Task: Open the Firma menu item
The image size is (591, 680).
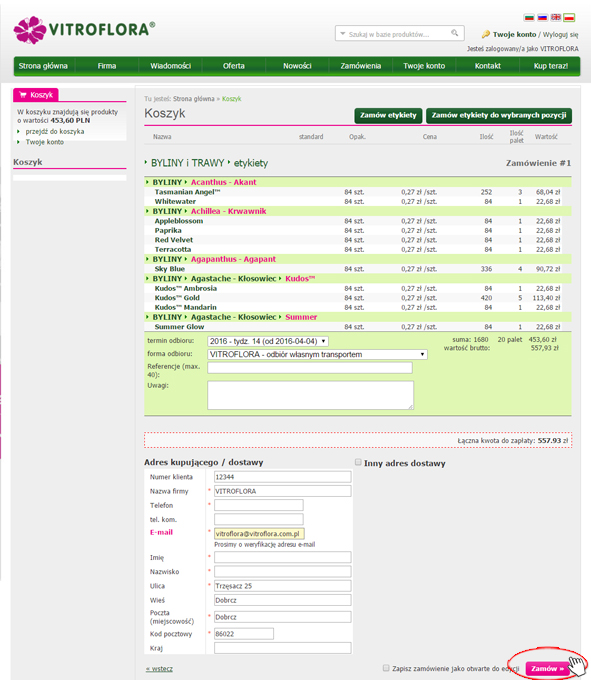Action: (107, 66)
